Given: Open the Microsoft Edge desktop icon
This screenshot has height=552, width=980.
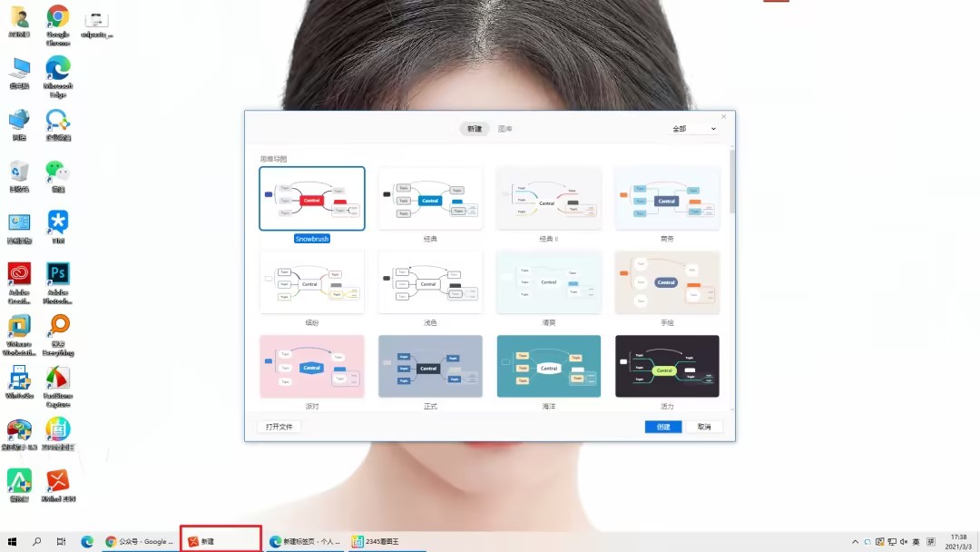Looking at the screenshot, I should coord(58,69).
